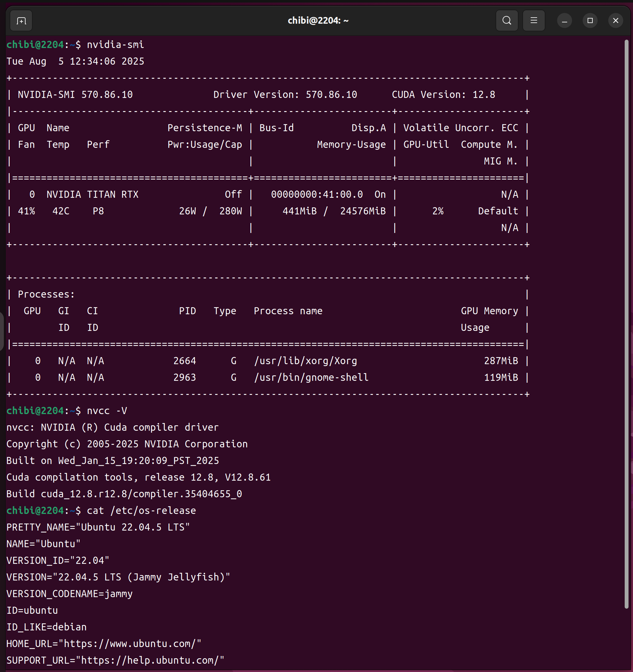
Task: Open the hamburger main menu
Action: pyautogui.click(x=534, y=20)
